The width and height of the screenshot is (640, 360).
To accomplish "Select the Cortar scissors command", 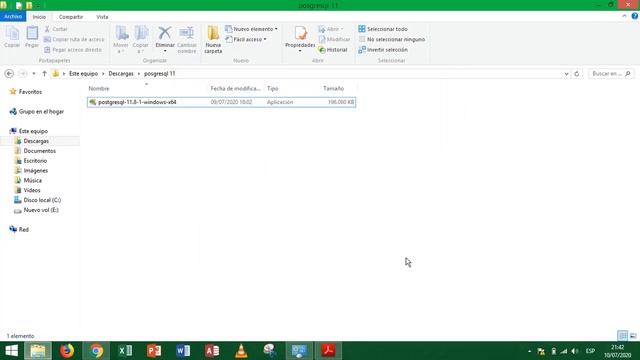I will tap(56, 29).
